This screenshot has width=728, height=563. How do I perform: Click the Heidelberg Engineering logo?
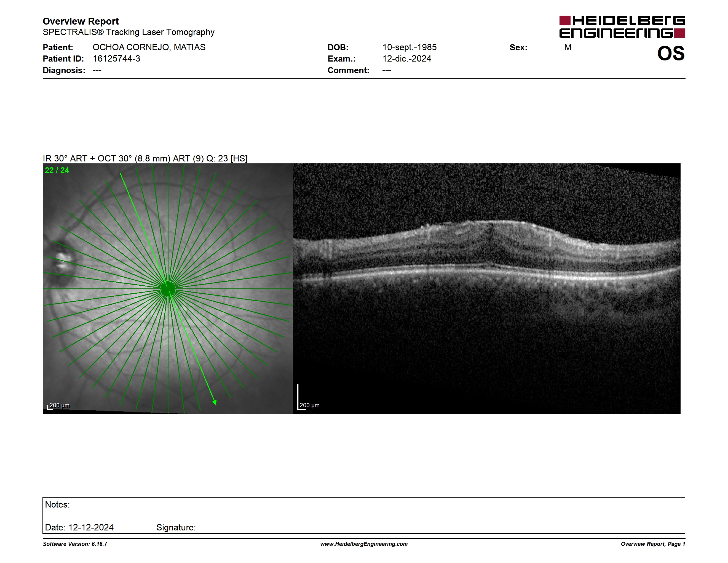622,27
